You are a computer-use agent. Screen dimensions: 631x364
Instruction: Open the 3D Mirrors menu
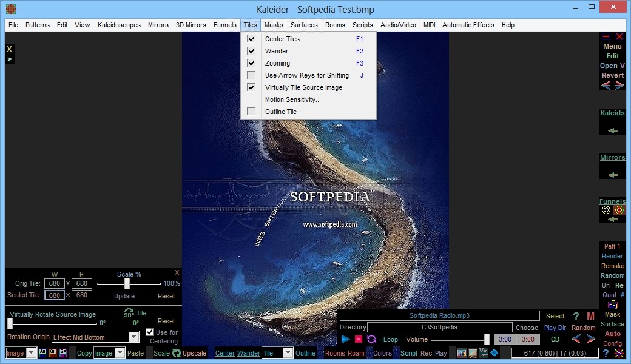pos(191,25)
